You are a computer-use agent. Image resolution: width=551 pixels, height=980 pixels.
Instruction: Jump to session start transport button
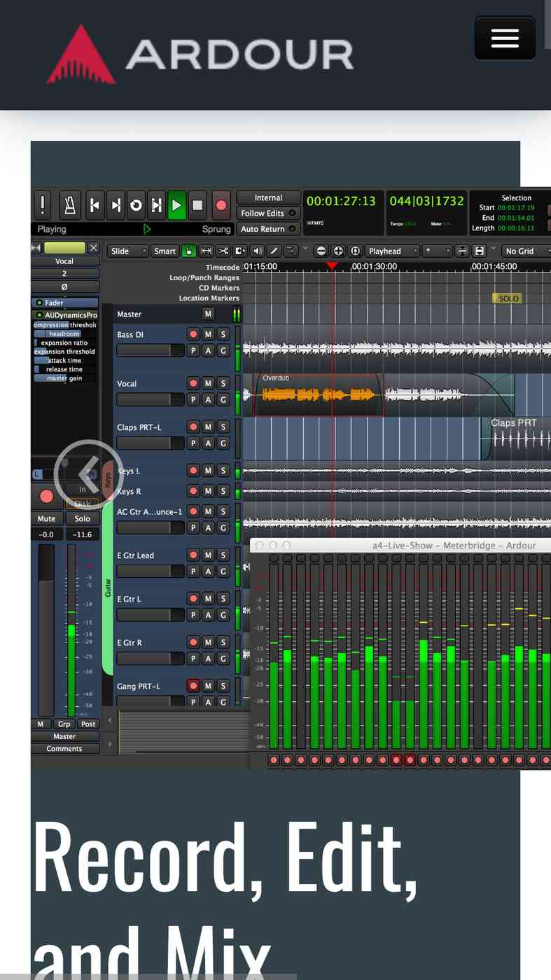(x=95, y=205)
